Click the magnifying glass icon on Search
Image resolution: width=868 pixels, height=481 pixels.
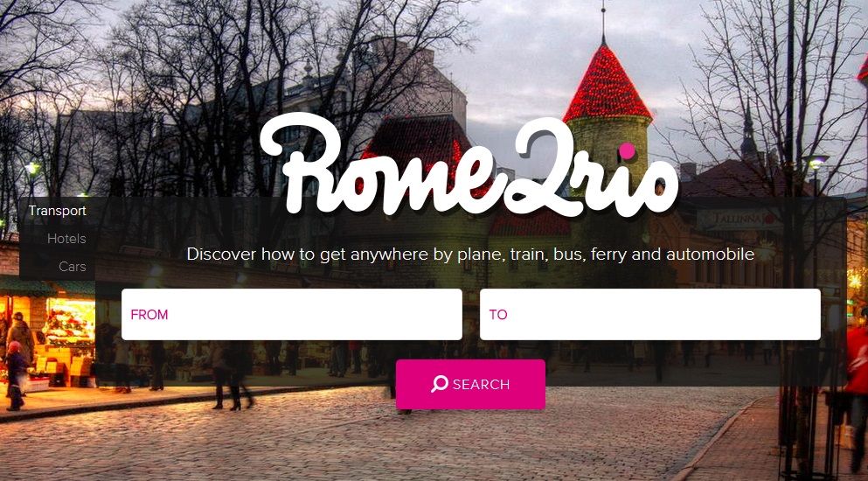coord(440,384)
